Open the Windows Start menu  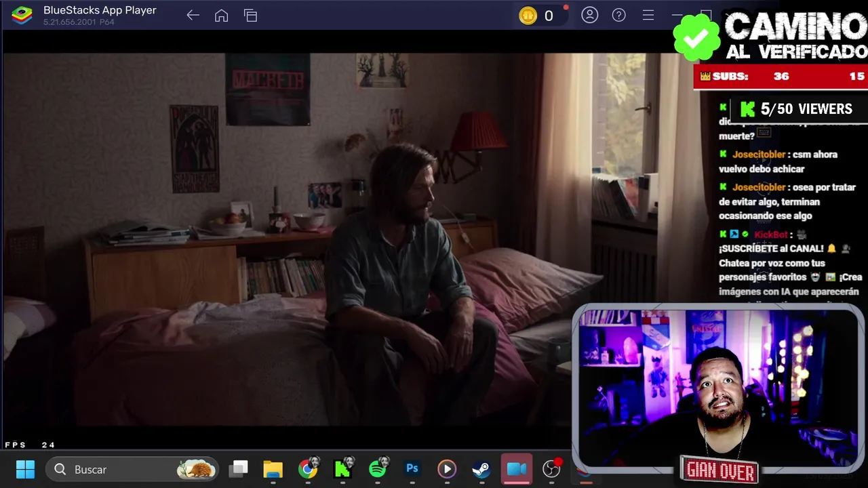click(25, 469)
